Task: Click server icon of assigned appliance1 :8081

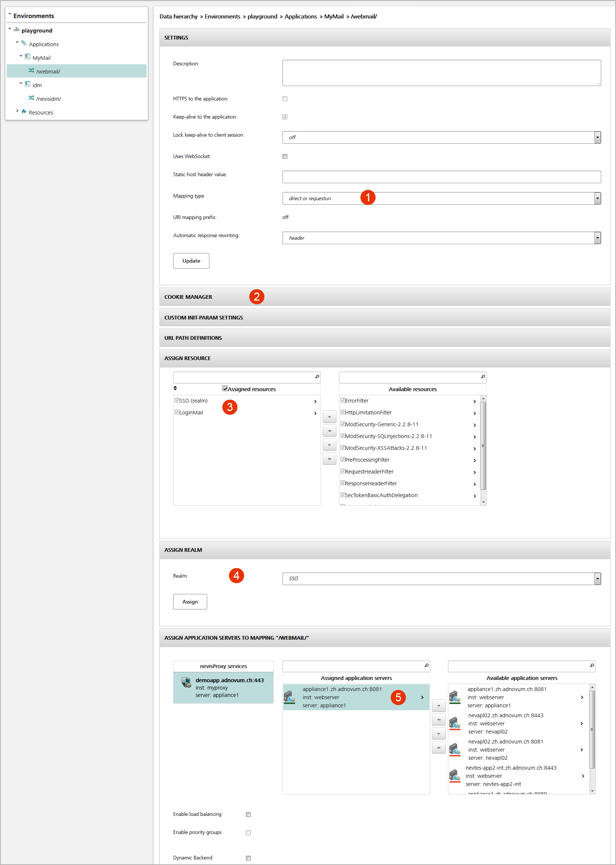Action: [x=290, y=697]
